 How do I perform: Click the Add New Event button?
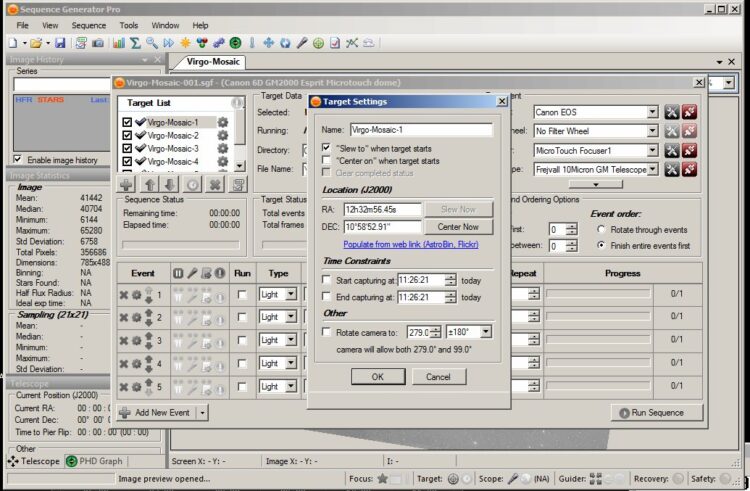point(156,412)
